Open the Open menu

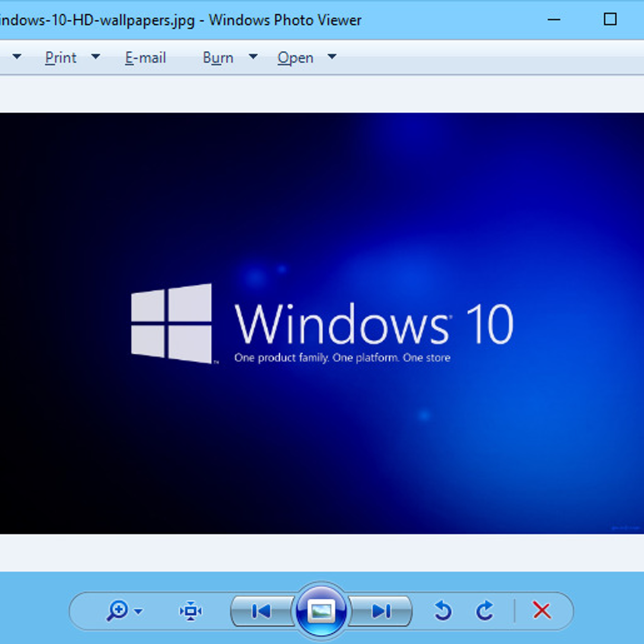click(295, 57)
